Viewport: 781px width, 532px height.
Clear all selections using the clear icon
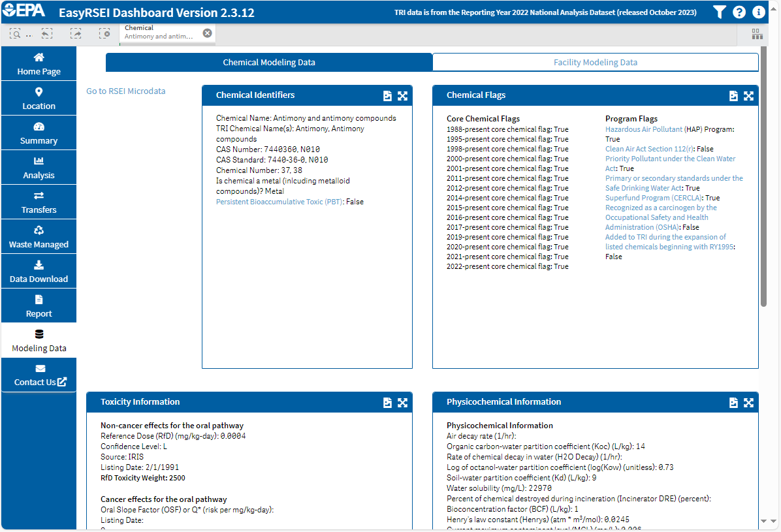coord(104,33)
